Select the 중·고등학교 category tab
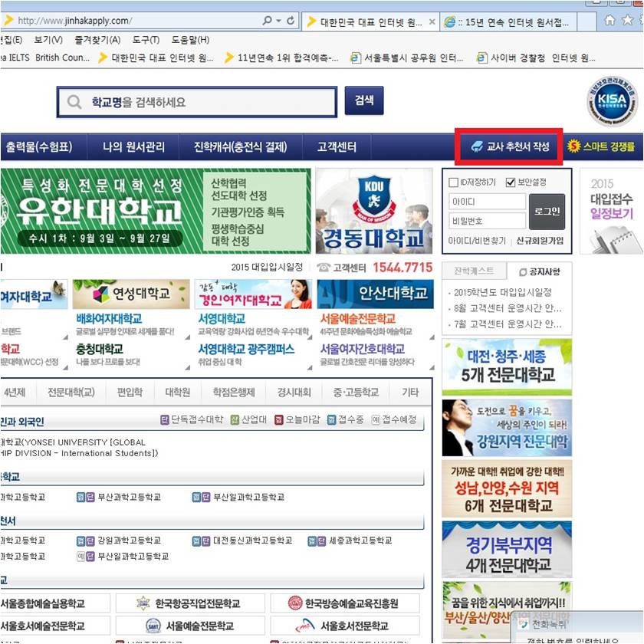 tap(356, 393)
